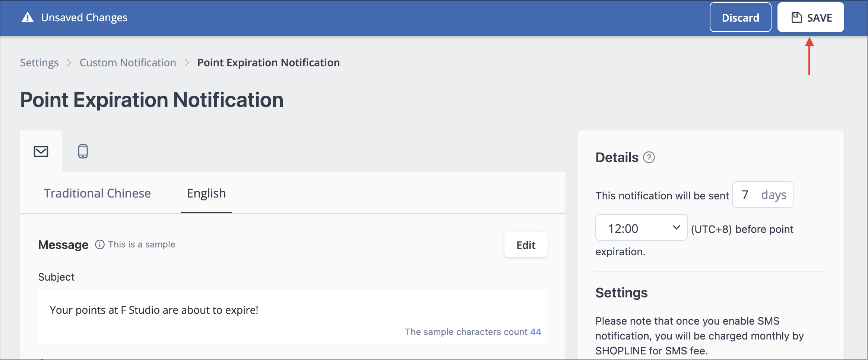Click the Point Expiration Notification breadcrumb text
Screen dimensions: 868x360
point(269,63)
